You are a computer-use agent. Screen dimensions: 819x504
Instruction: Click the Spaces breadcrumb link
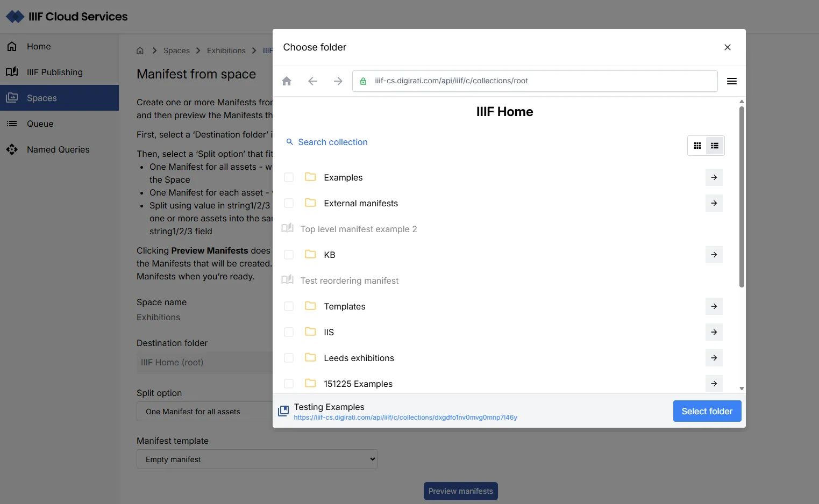coord(176,51)
